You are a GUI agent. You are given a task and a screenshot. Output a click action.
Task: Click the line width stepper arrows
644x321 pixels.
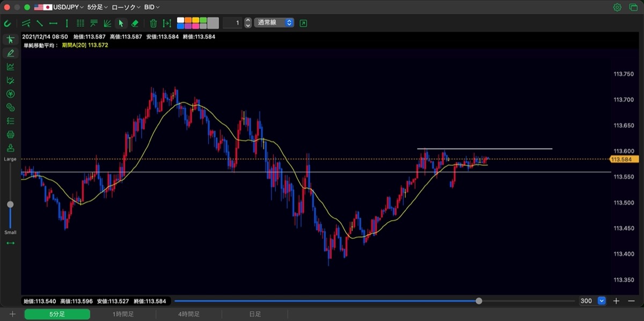(247, 23)
